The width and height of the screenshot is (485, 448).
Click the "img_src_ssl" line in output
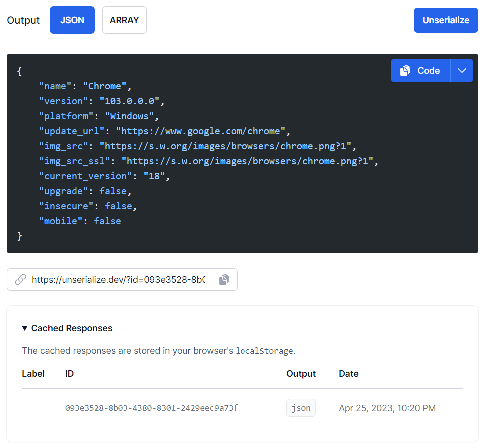click(x=209, y=161)
